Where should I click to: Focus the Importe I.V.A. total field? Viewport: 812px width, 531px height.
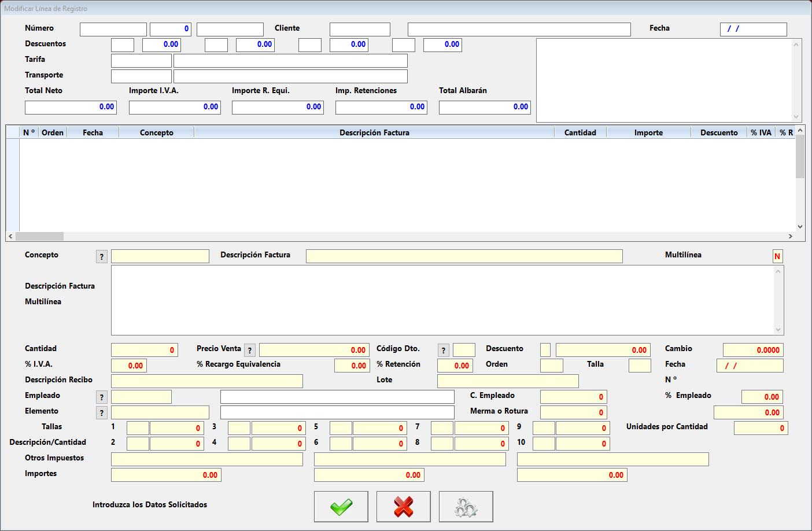point(175,108)
